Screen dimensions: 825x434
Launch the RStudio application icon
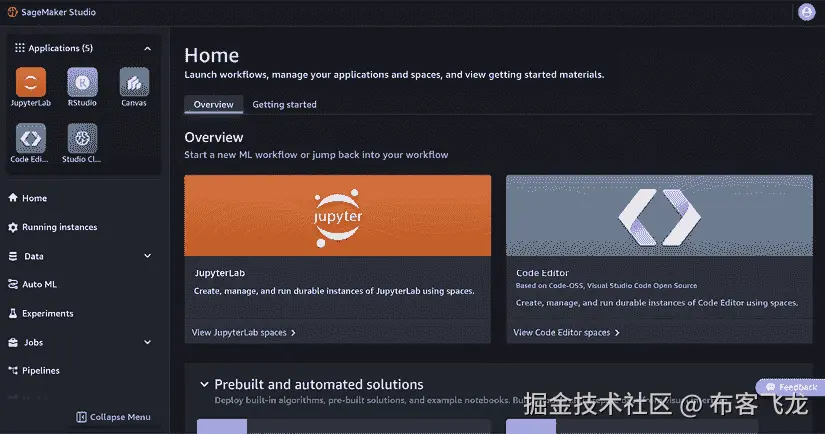pyautogui.click(x=82, y=82)
